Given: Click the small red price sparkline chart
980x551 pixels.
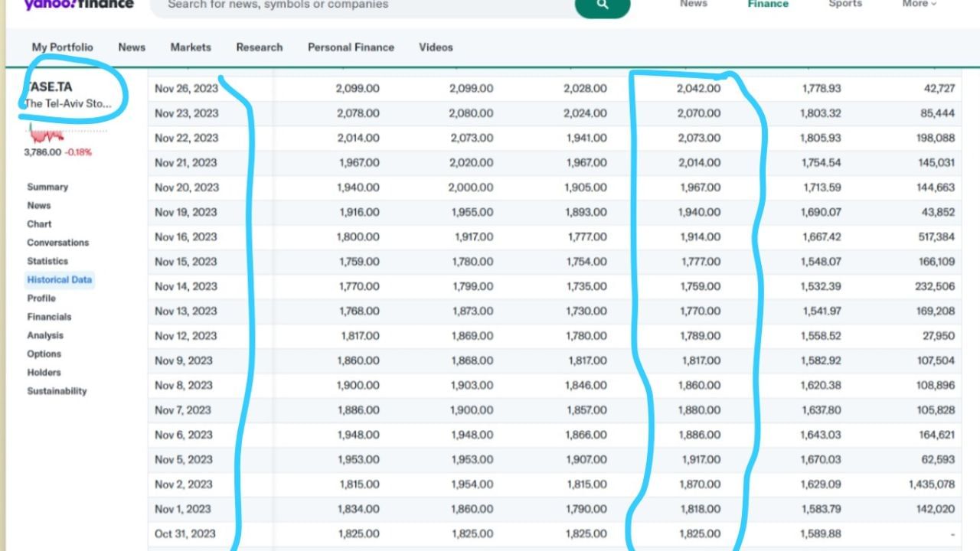Looking at the screenshot, I should pos(47,136).
